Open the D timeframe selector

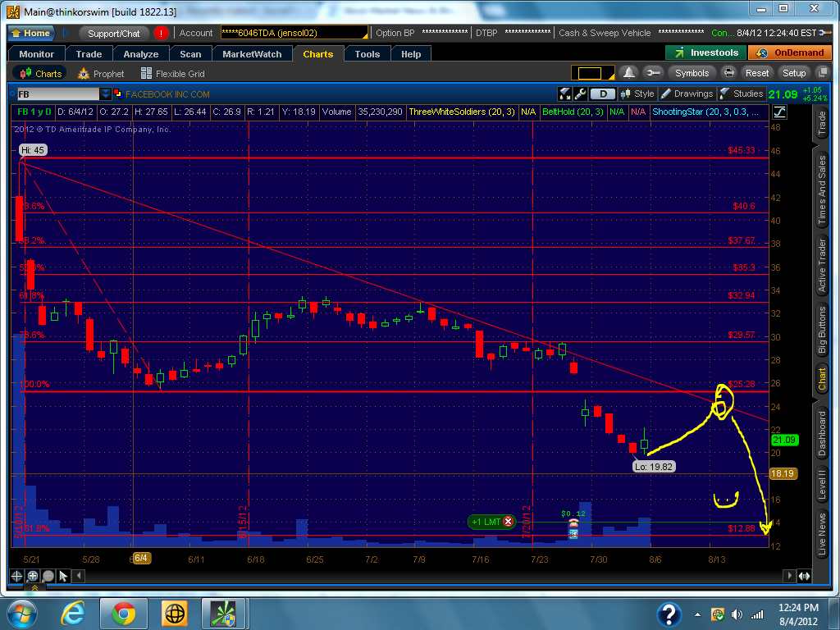click(603, 94)
